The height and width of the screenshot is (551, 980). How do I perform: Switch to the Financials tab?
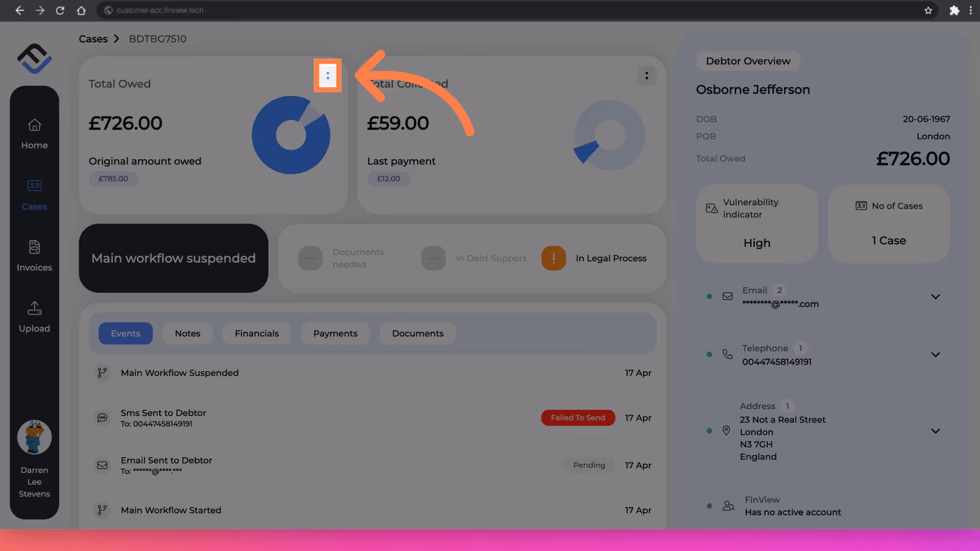(x=257, y=333)
